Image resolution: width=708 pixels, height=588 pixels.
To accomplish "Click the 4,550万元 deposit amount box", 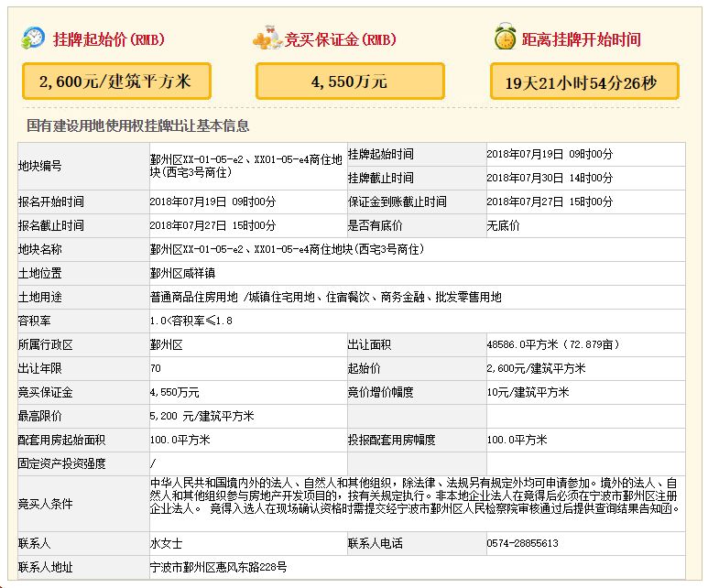I will click(x=350, y=82).
